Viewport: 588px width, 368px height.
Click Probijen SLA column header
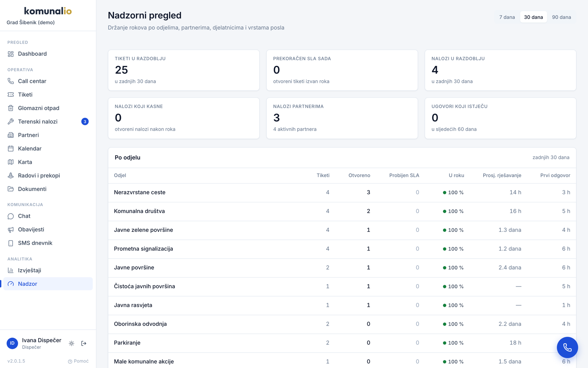tap(404, 176)
